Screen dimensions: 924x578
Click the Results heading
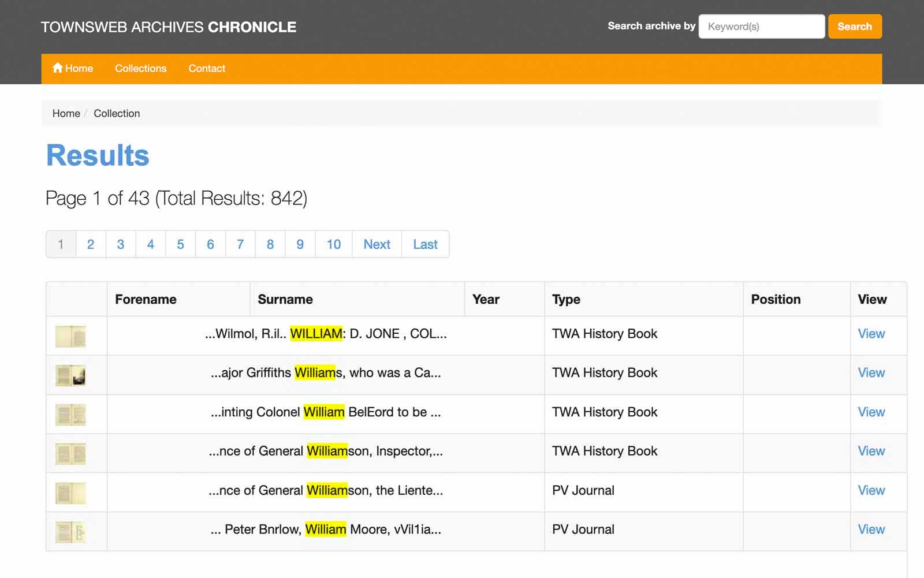pos(98,155)
